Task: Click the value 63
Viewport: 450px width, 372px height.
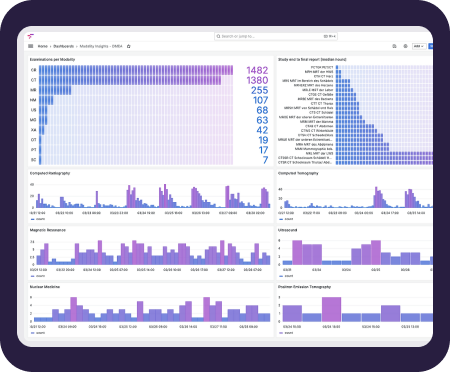Action: 262,120
